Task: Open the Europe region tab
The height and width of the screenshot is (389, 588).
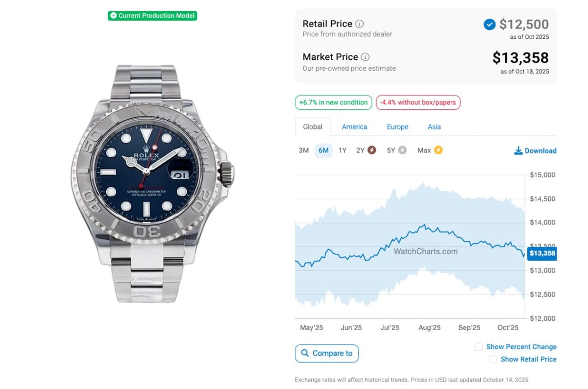Action: click(397, 127)
